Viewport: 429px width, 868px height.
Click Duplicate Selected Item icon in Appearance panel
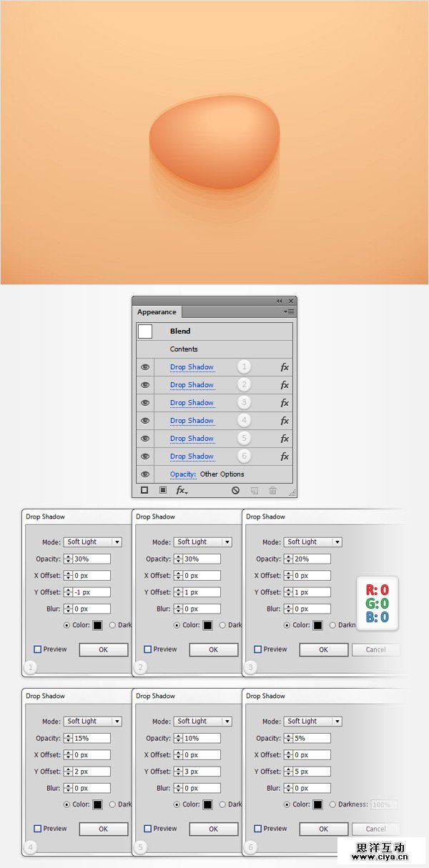[254, 491]
